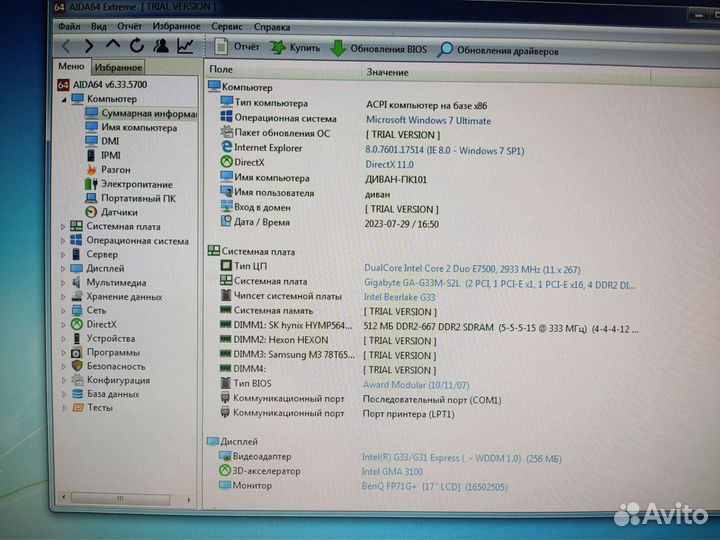720x540 pixels.
Task: Open the Intel Core 2 Duo E7500 link
Action: [x=472, y=270]
